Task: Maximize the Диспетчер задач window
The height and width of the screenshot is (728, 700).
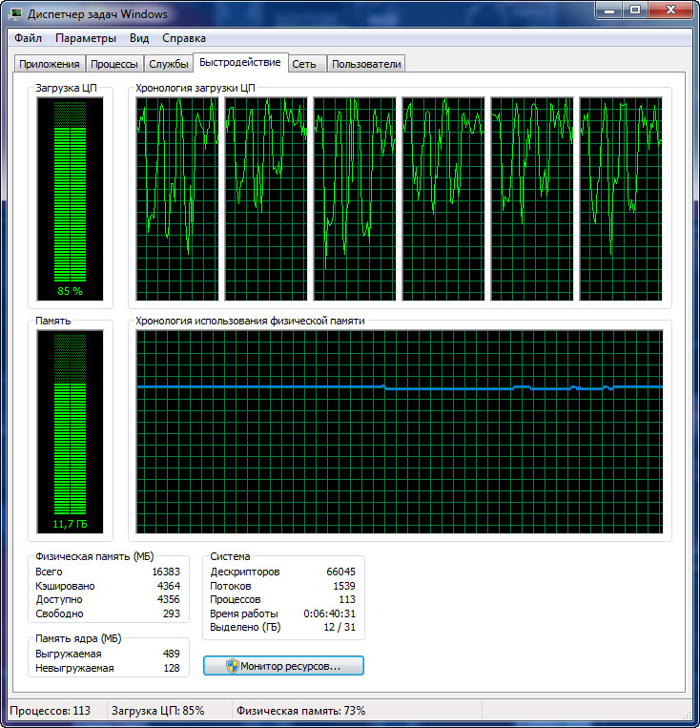Action: click(x=635, y=10)
